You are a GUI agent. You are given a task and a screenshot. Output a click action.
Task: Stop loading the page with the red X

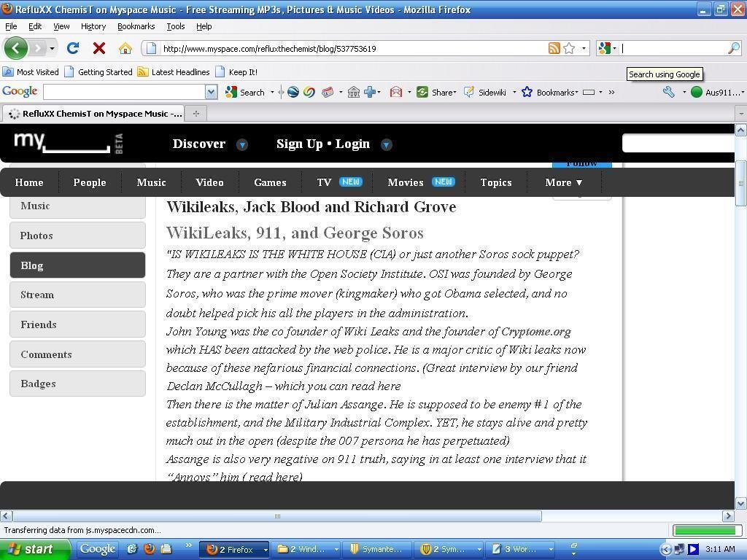(x=99, y=48)
